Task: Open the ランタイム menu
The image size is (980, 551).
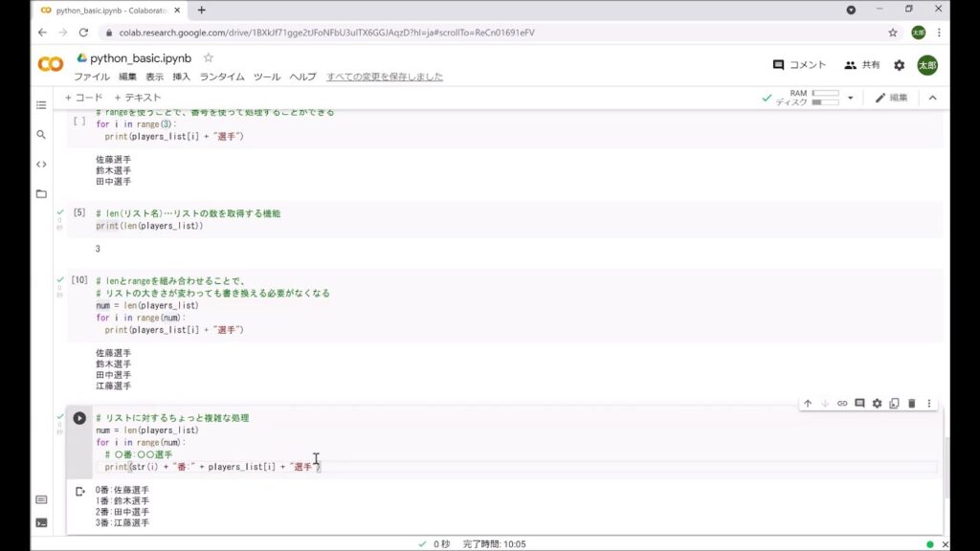Action: click(x=221, y=77)
